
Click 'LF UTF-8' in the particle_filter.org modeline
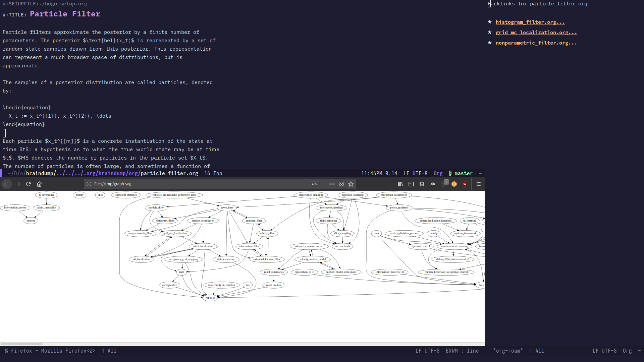pyautogui.click(x=415, y=174)
